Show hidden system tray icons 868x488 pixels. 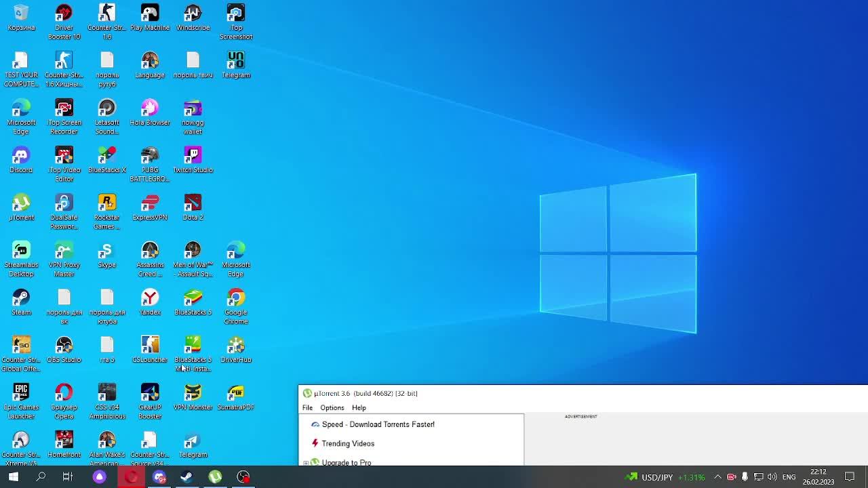pyautogui.click(x=717, y=477)
